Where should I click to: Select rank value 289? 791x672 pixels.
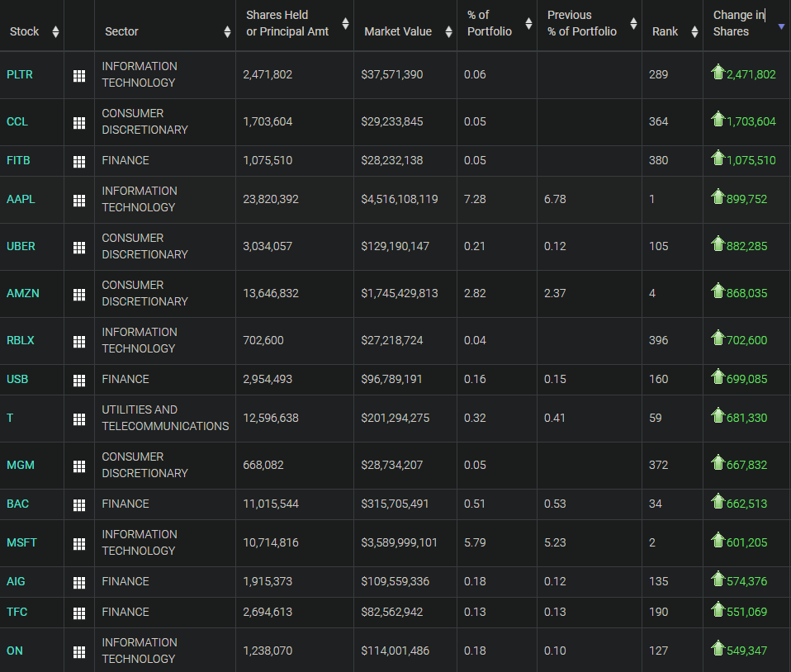[658, 74]
